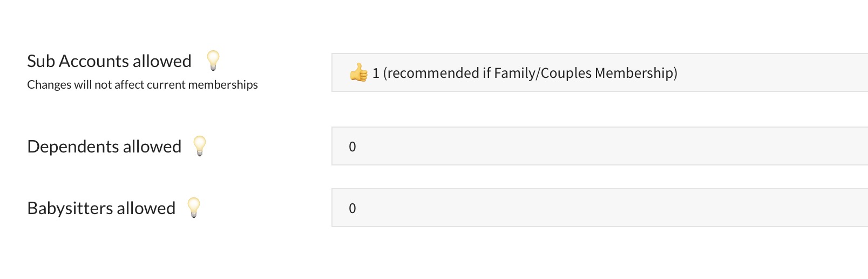
Task: Click the "Sub Accounts allowed" label
Action: point(109,61)
